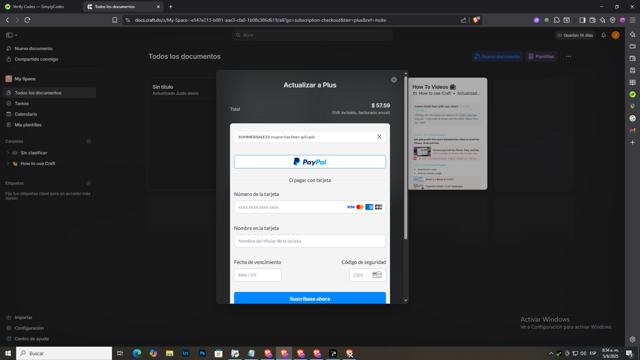This screenshot has height=360, width=640.
Task: Open the browser hamburger main menu
Action: (632, 20)
